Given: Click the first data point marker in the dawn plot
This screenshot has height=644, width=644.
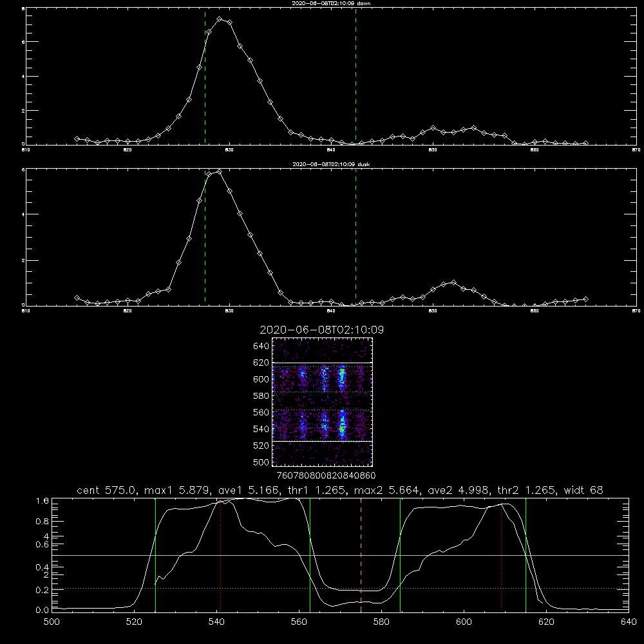Looking at the screenshot, I should click(77, 139).
